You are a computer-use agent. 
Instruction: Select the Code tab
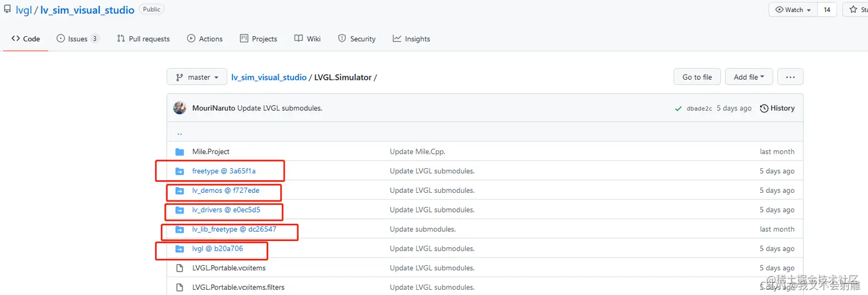(26, 39)
